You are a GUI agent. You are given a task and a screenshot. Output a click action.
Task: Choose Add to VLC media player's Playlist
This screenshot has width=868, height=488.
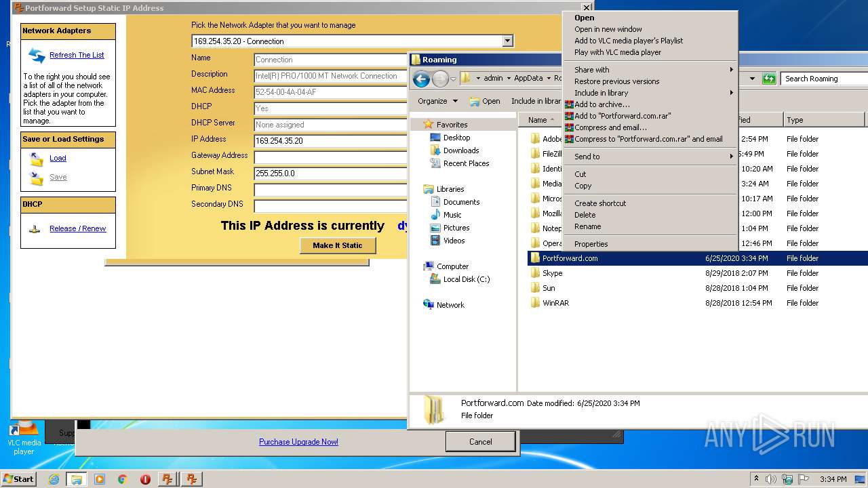tap(650, 41)
